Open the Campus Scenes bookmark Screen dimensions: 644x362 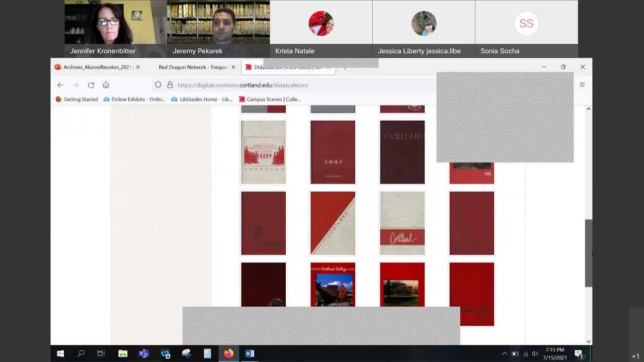click(x=270, y=99)
